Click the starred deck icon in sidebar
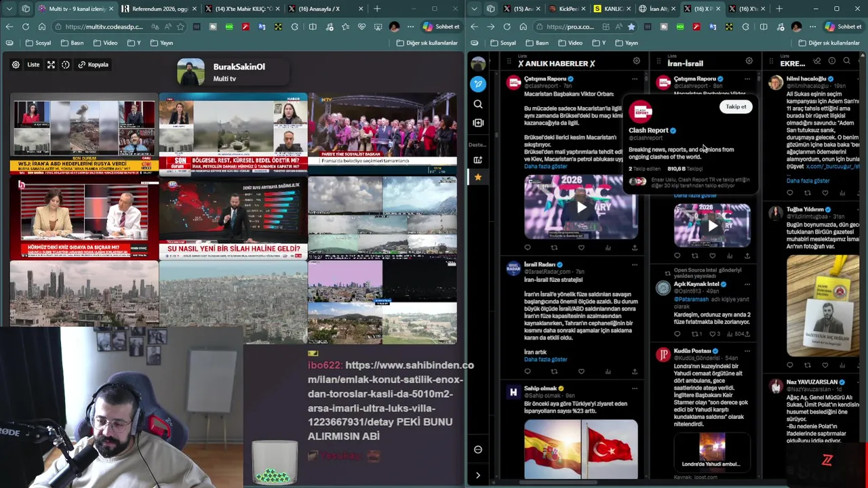Viewport: 868px width, 488px height. tap(478, 177)
